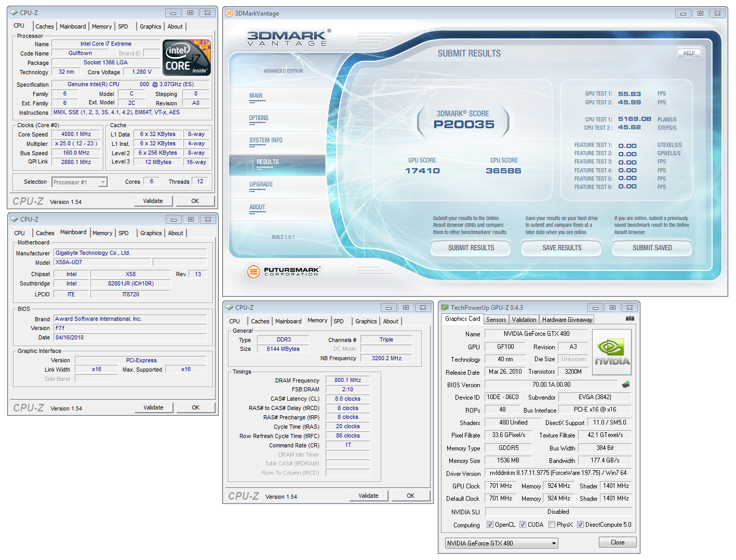Open the Caches tab in the CPU-Z processor window

(45, 26)
